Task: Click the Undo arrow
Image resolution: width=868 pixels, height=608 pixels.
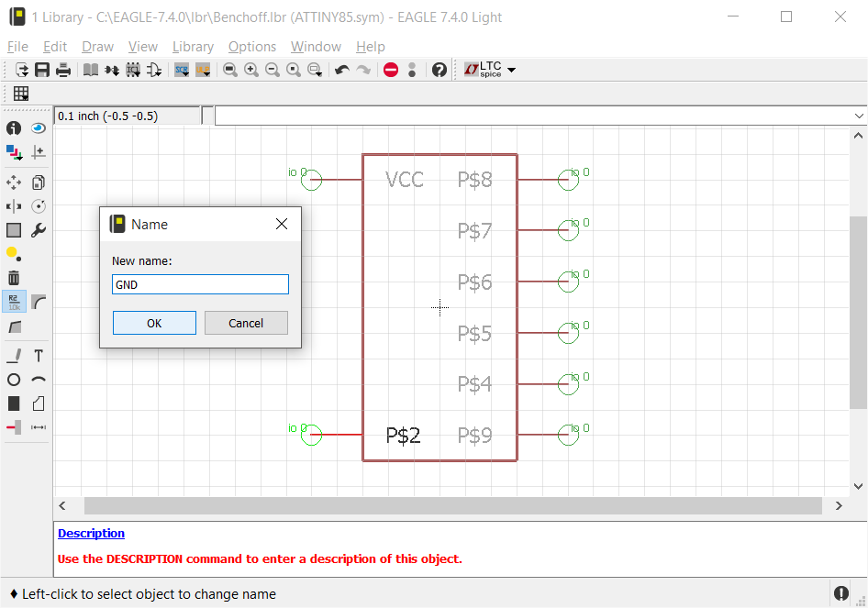Action: coord(341,70)
